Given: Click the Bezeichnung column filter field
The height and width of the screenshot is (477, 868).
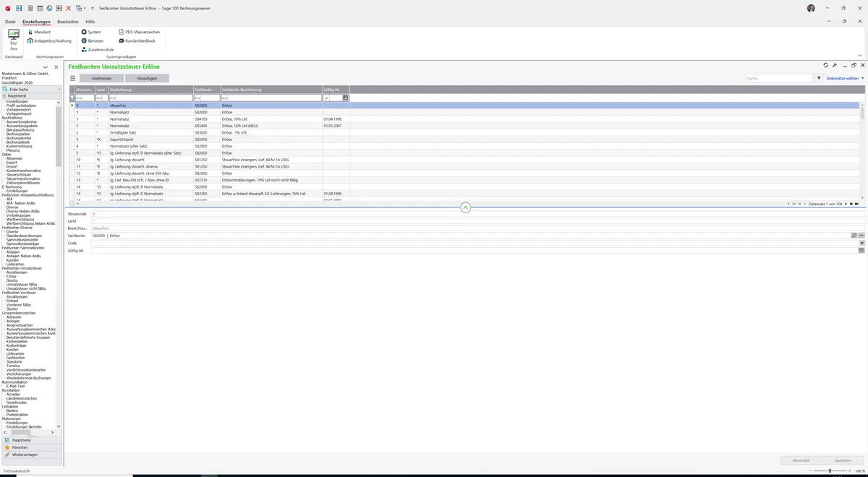Looking at the screenshot, I should coord(150,98).
